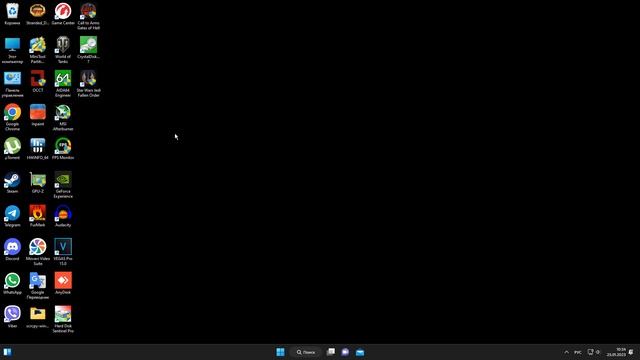
Task: Open HWiNFO64 desktop icon
Action: point(38,149)
